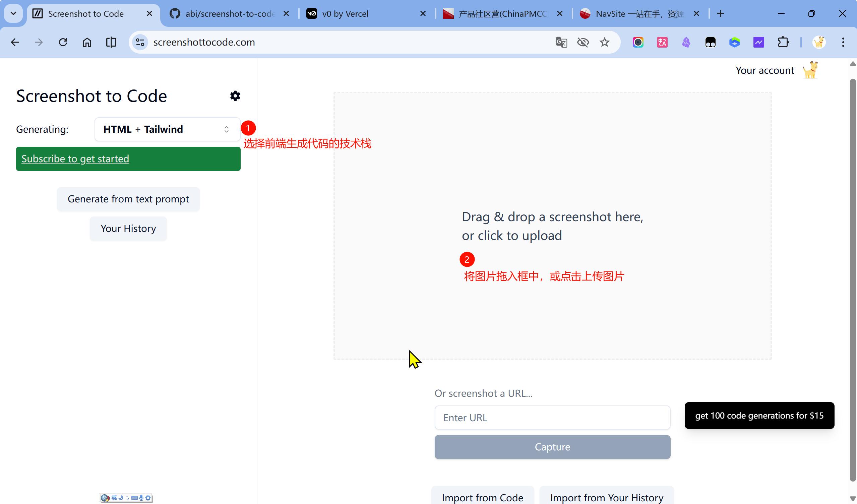Click the translate page icon

click(561, 42)
